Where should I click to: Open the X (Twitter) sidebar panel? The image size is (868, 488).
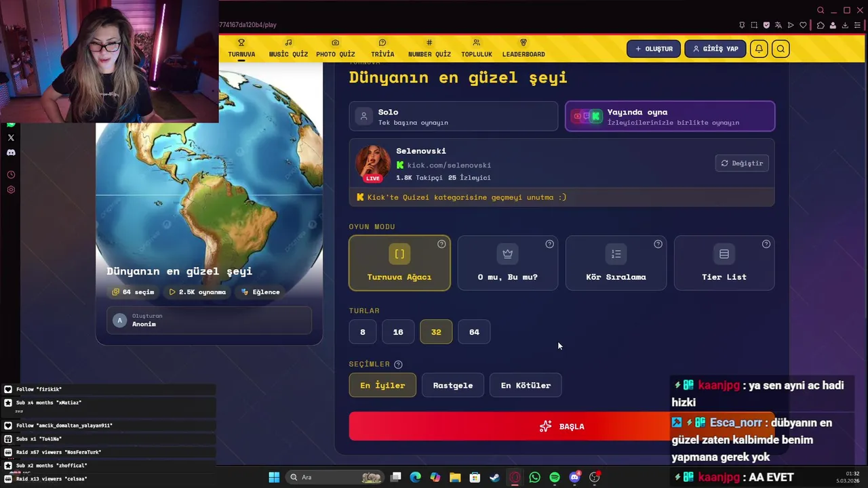(11, 138)
